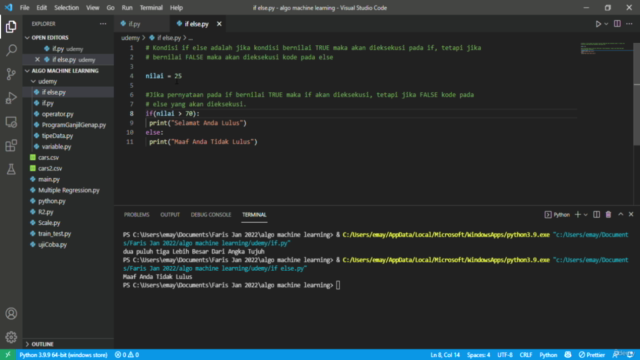Close if else.py in Open Editors

click(x=38, y=60)
